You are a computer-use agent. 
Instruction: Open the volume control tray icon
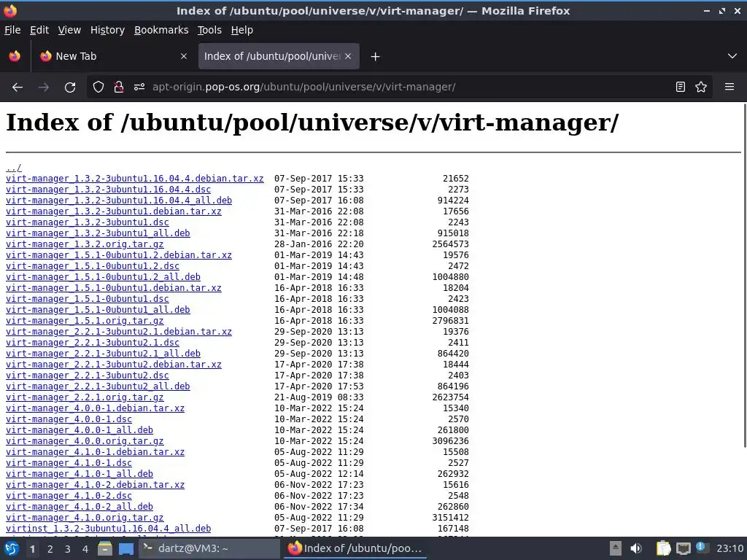(636, 549)
